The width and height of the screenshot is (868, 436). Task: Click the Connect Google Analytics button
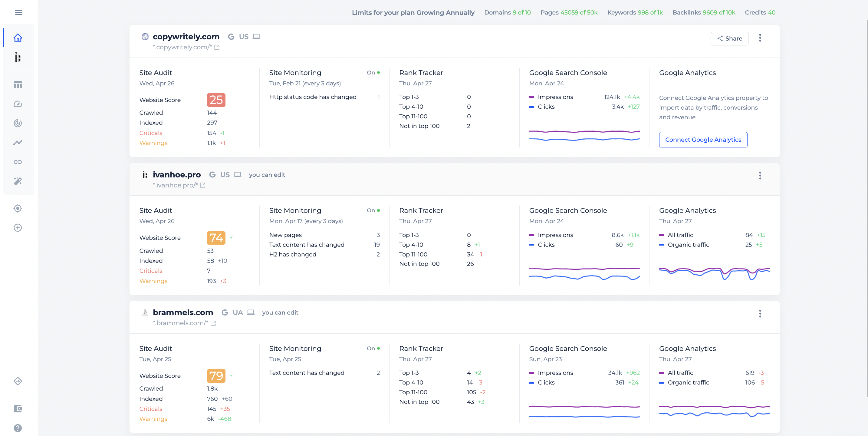(703, 140)
